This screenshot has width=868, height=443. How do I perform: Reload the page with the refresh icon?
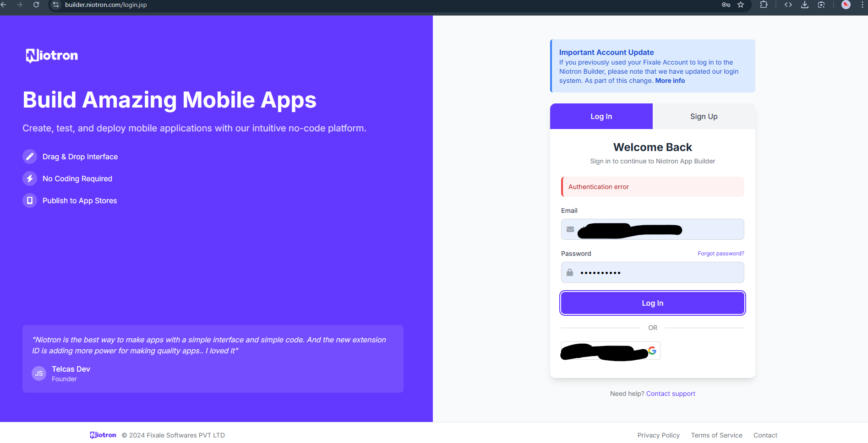pyautogui.click(x=36, y=5)
